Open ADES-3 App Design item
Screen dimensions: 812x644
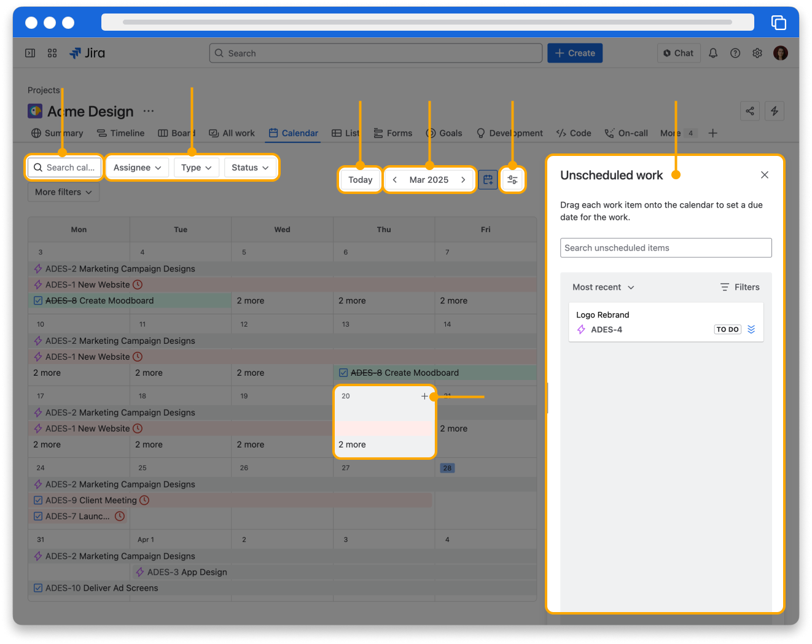(x=334, y=572)
